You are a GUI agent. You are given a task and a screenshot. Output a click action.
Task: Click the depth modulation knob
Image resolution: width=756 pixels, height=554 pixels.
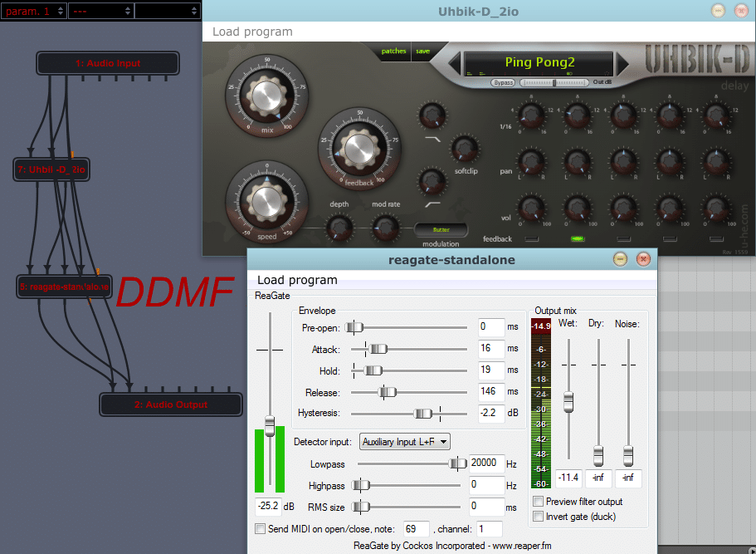tap(339, 228)
